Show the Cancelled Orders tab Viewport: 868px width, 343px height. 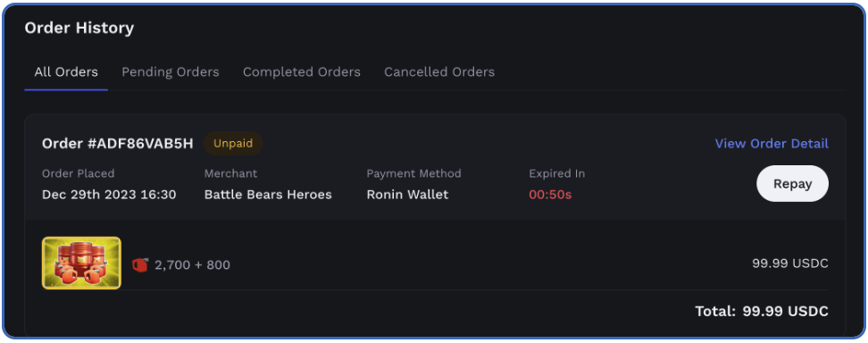[x=439, y=72]
